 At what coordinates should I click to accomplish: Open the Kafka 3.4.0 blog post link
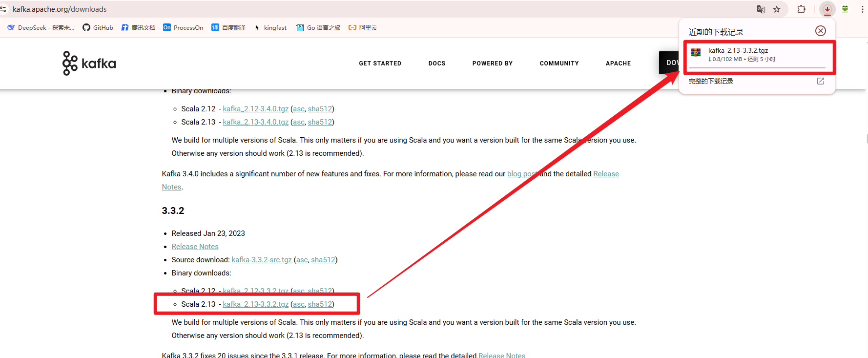(x=522, y=174)
